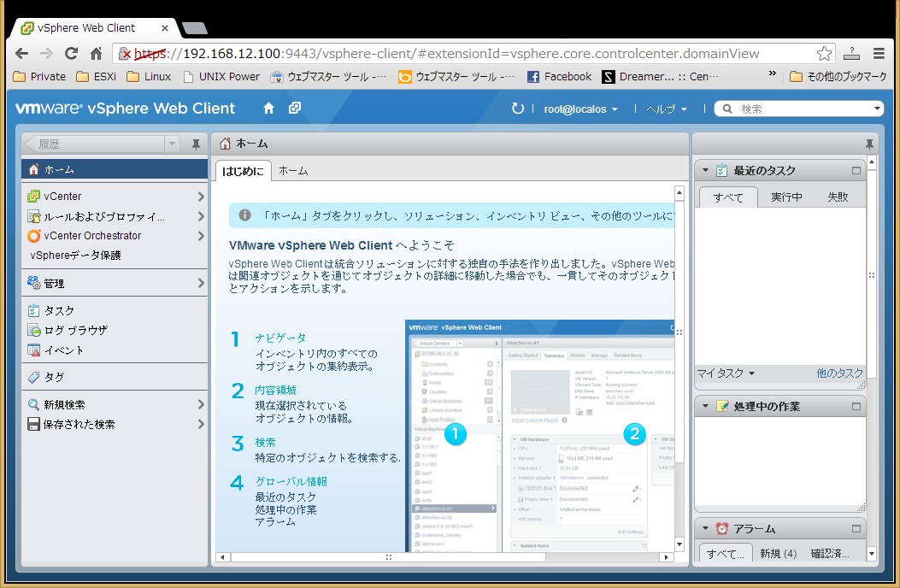Click the vSphere home icon in header
This screenshot has height=588, width=900.
pyautogui.click(x=268, y=108)
